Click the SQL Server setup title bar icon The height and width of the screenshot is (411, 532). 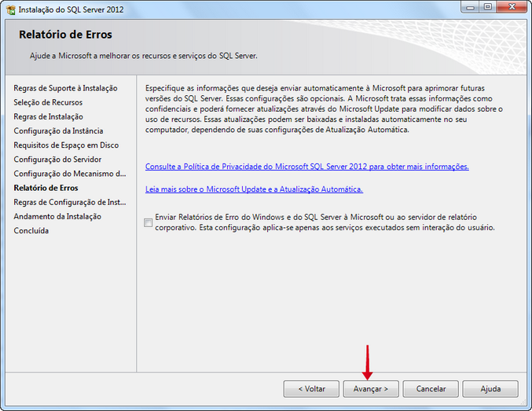click(x=10, y=10)
